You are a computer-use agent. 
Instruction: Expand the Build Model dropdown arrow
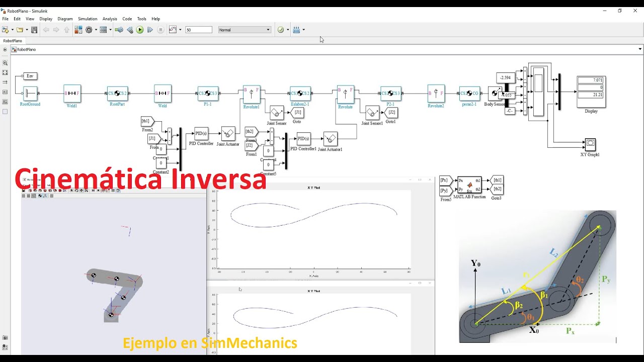tap(303, 30)
